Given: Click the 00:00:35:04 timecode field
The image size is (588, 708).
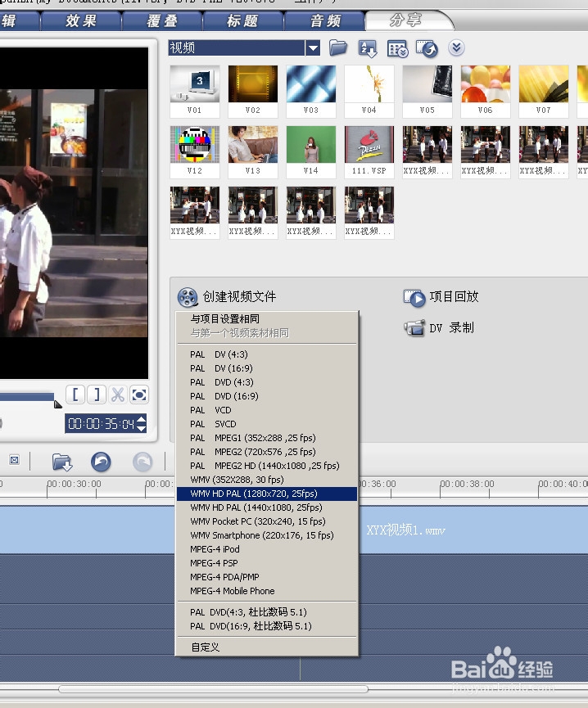Looking at the screenshot, I should point(102,423).
